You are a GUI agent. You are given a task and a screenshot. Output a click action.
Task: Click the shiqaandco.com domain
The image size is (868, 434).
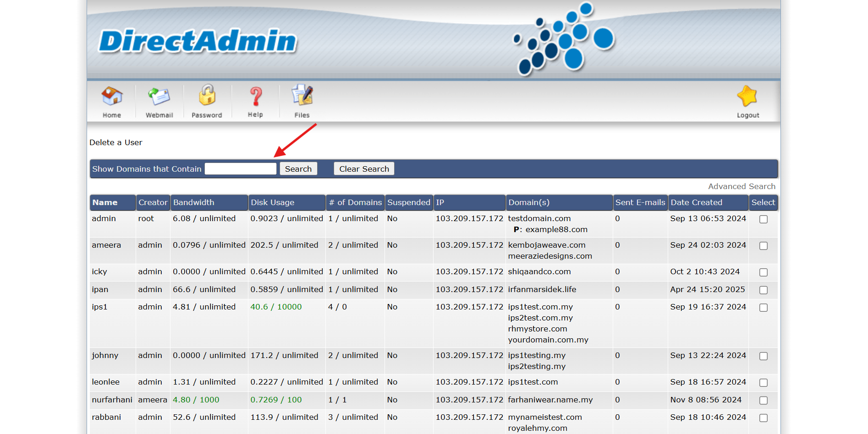(539, 271)
